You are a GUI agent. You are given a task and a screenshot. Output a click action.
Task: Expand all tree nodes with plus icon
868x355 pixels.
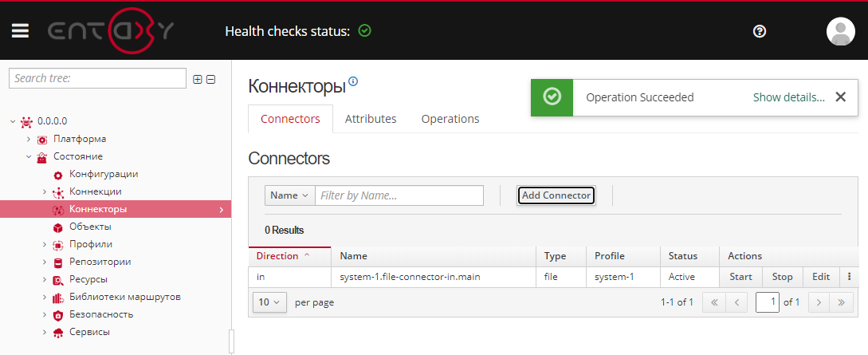pyautogui.click(x=198, y=79)
